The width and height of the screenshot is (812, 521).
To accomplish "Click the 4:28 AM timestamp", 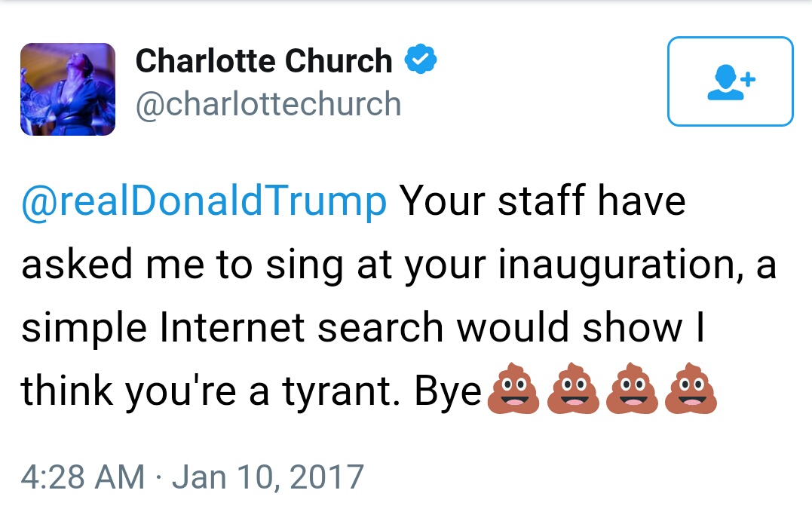I will (x=82, y=477).
